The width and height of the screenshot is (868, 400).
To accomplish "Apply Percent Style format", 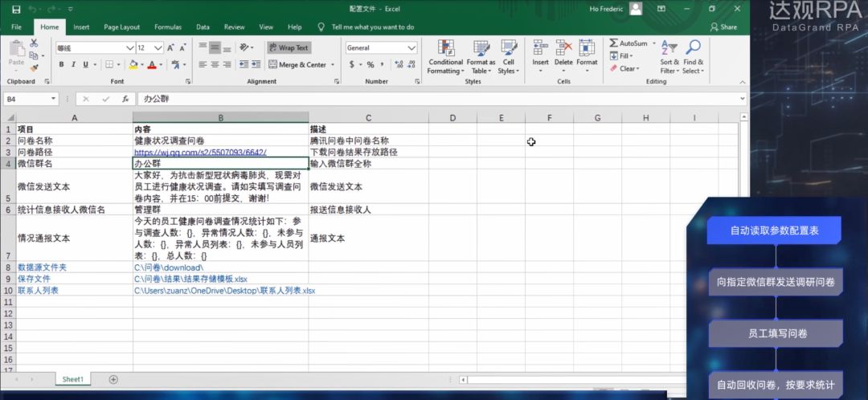I will coord(371,65).
